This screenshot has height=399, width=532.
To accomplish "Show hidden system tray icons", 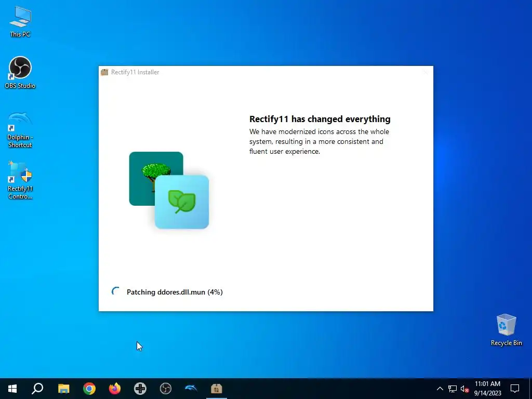I will click(440, 389).
